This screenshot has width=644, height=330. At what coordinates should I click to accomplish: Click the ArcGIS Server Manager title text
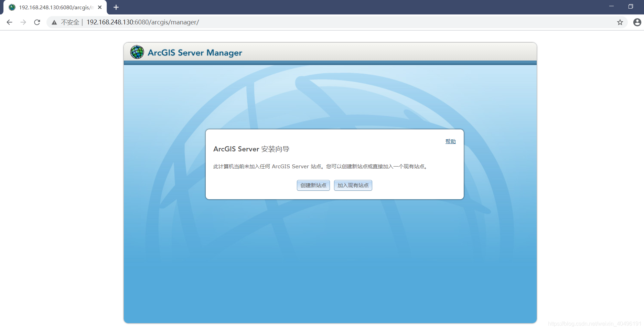click(195, 53)
